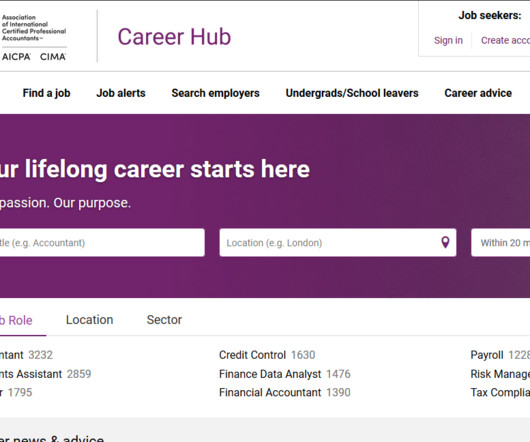This screenshot has height=442, width=530.
Task: Click the AICPA CIMA association logo
Action: pos(34,38)
